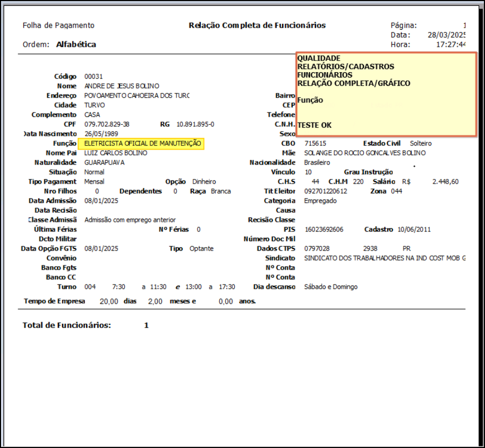This screenshot has height=448, width=485.
Task: Click the complement value "CASA"
Action: click(92, 115)
